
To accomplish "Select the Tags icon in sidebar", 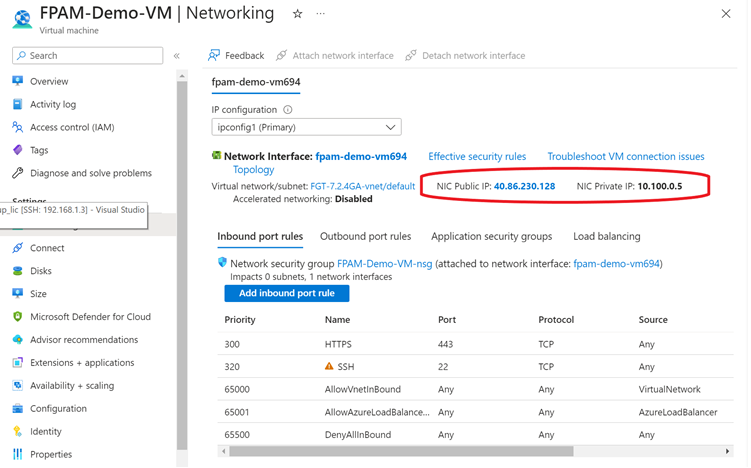I will tap(17, 150).
